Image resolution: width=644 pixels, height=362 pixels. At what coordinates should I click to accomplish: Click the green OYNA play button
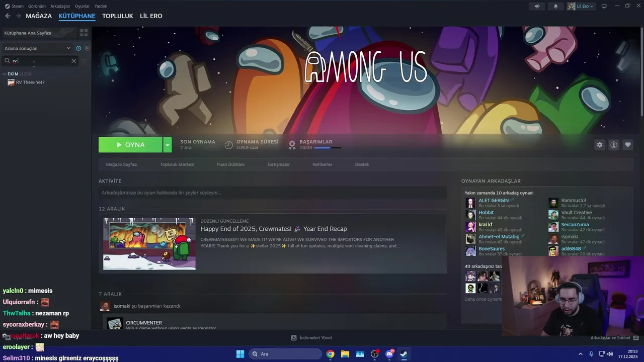130,145
